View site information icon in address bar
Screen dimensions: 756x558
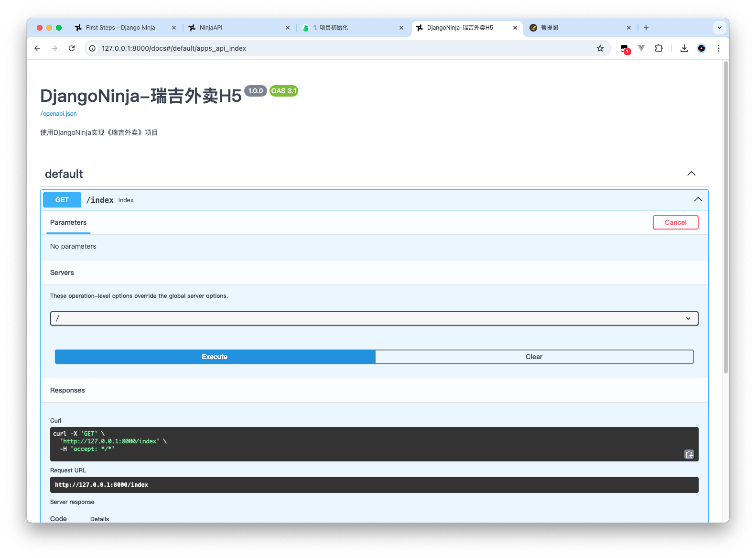pyautogui.click(x=92, y=48)
